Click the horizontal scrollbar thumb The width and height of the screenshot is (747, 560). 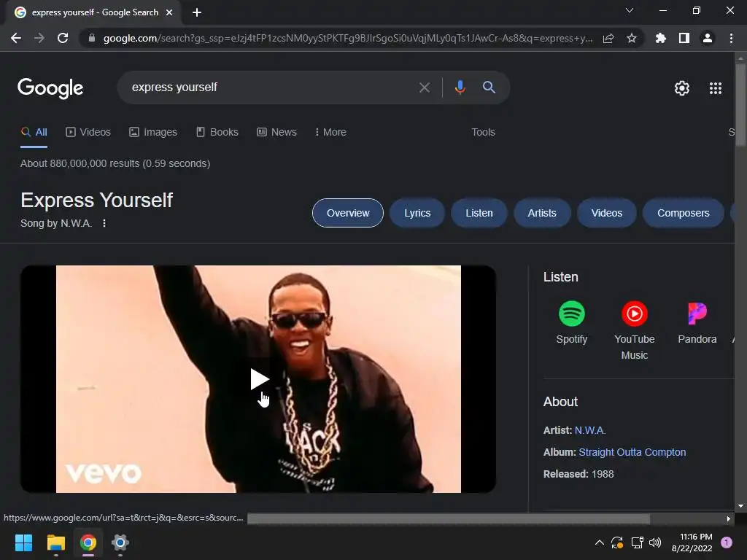(x=449, y=518)
